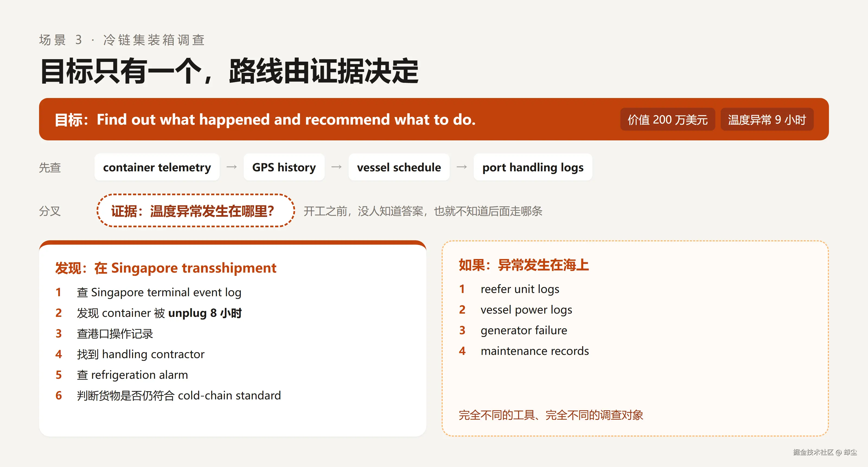Viewport: 868px width, 467px height.
Task: Select the 'port handling logs' chip
Action: [x=533, y=167]
